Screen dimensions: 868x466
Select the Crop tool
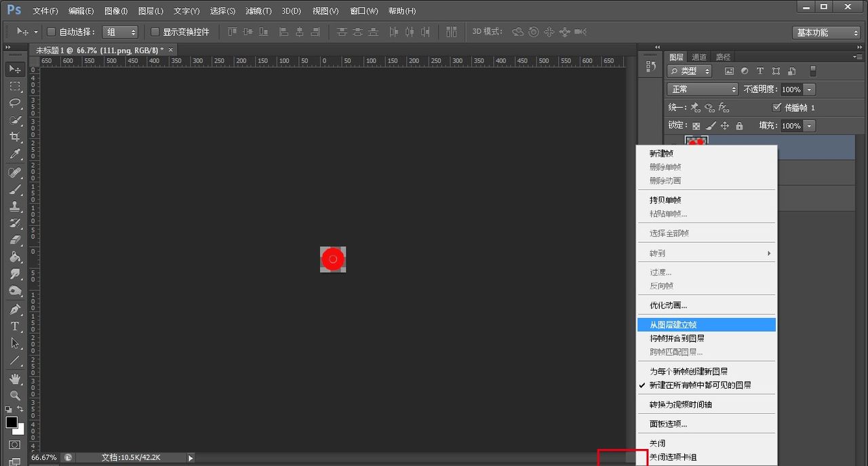point(15,137)
